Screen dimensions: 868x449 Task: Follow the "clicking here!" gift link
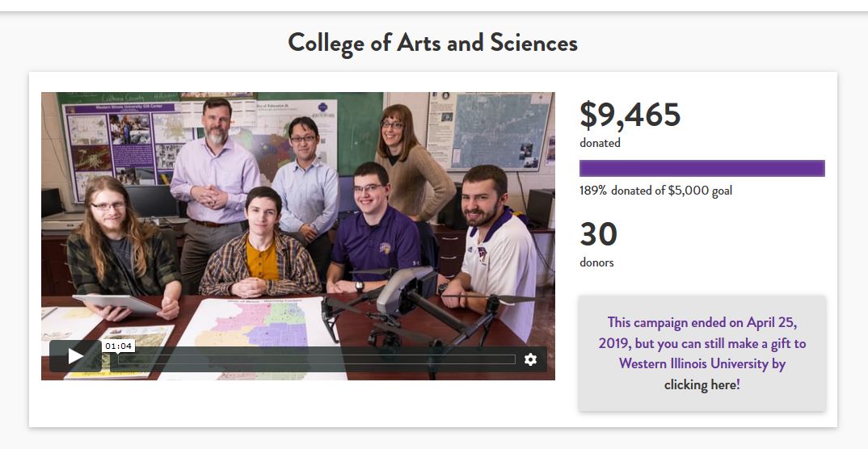tap(702, 384)
